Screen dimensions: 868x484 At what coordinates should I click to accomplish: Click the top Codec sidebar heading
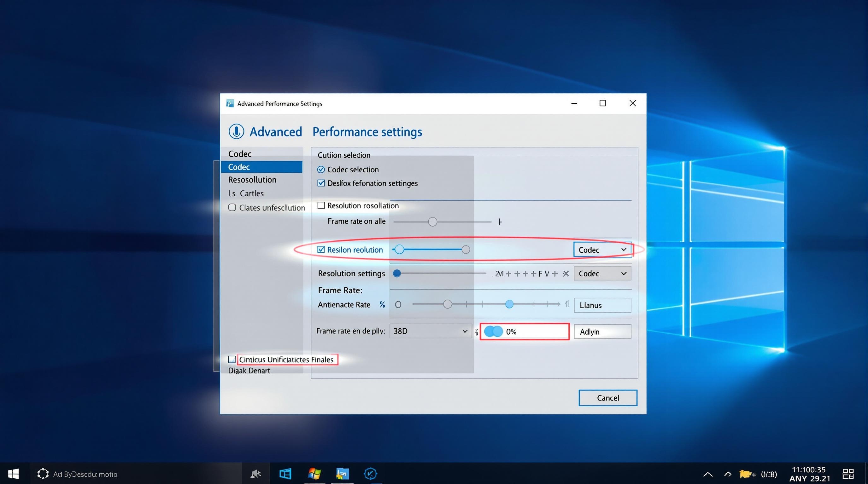(240, 154)
